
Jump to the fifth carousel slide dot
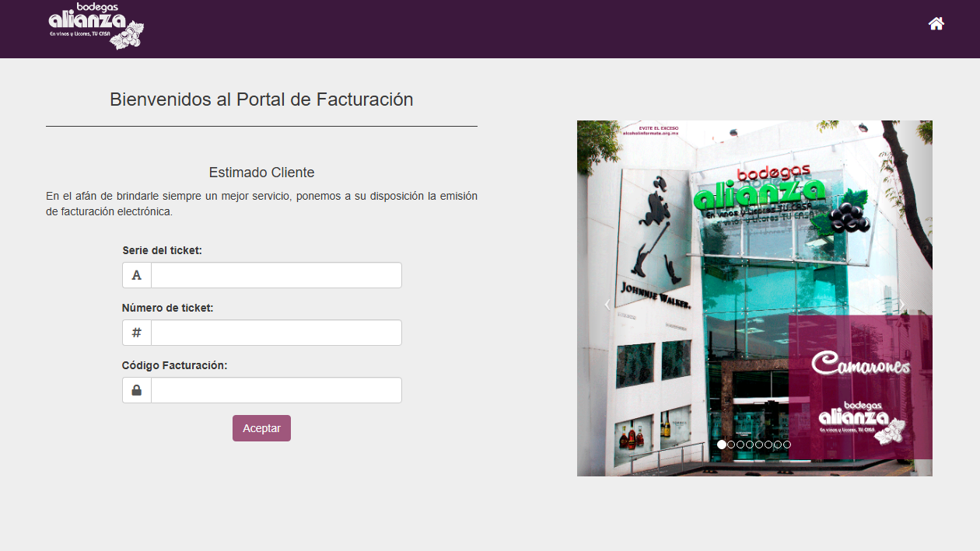point(759,445)
